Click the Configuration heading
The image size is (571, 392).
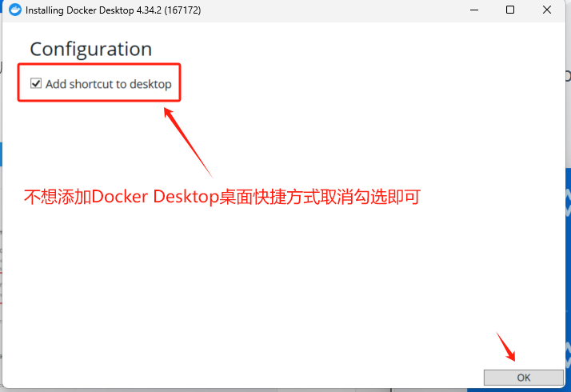tap(90, 49)
